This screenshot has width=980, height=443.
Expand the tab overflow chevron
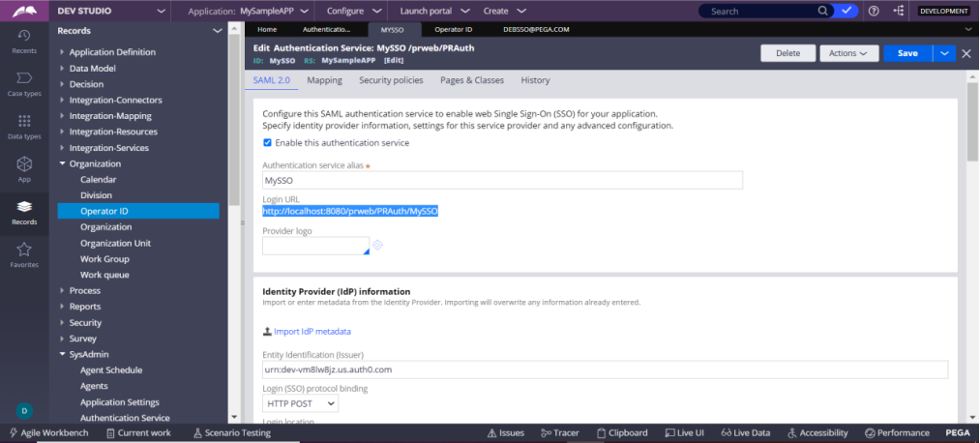(968, 29)
